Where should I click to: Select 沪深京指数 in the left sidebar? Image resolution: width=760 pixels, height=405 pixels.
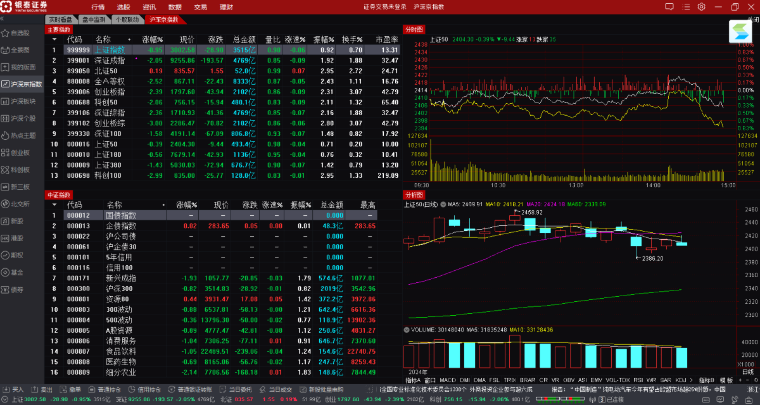coord(22,84)
